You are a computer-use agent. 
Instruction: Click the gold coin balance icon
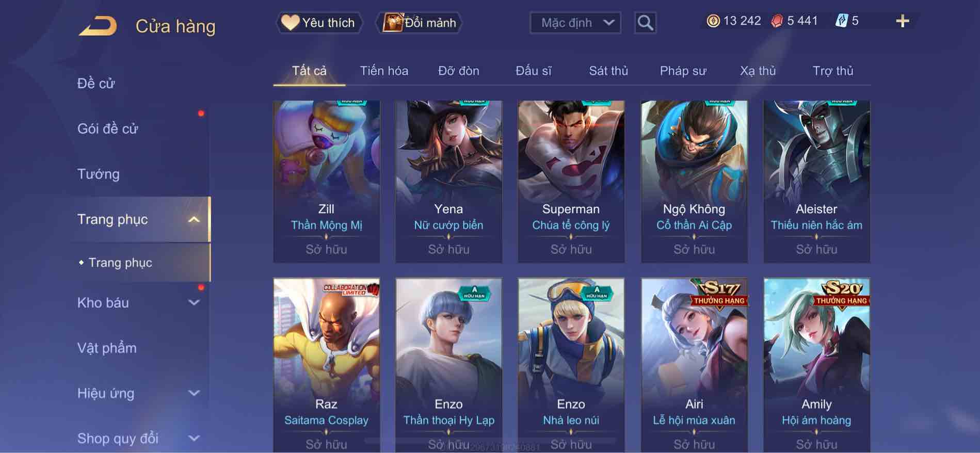[713, 21]
